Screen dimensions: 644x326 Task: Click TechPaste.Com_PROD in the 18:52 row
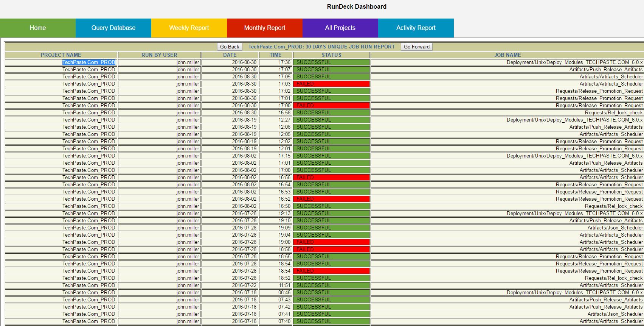tap(89, 278)
